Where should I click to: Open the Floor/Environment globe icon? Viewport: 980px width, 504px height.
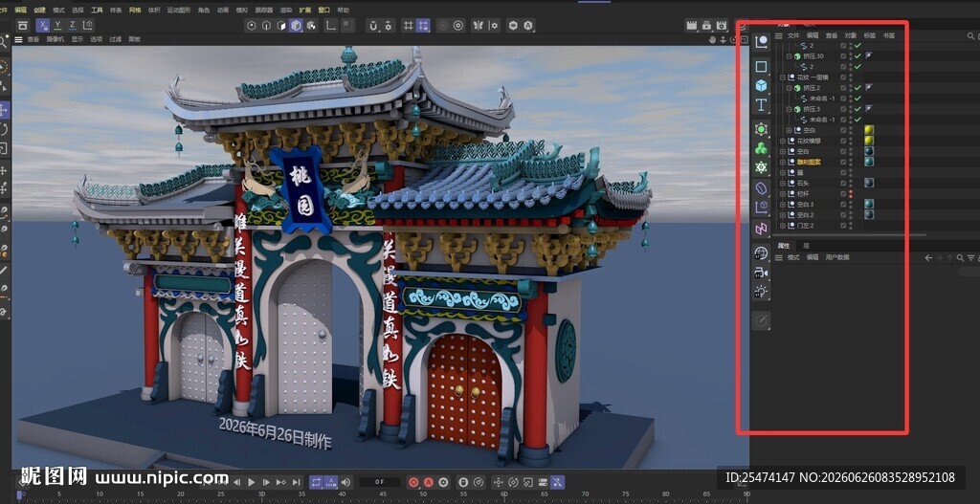(761, 252)
